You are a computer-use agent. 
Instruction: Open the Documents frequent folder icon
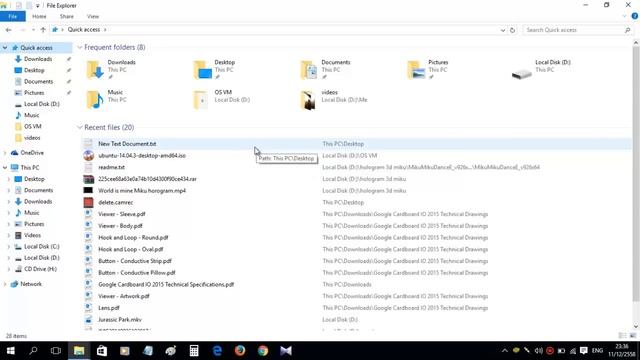click(309, 70)
